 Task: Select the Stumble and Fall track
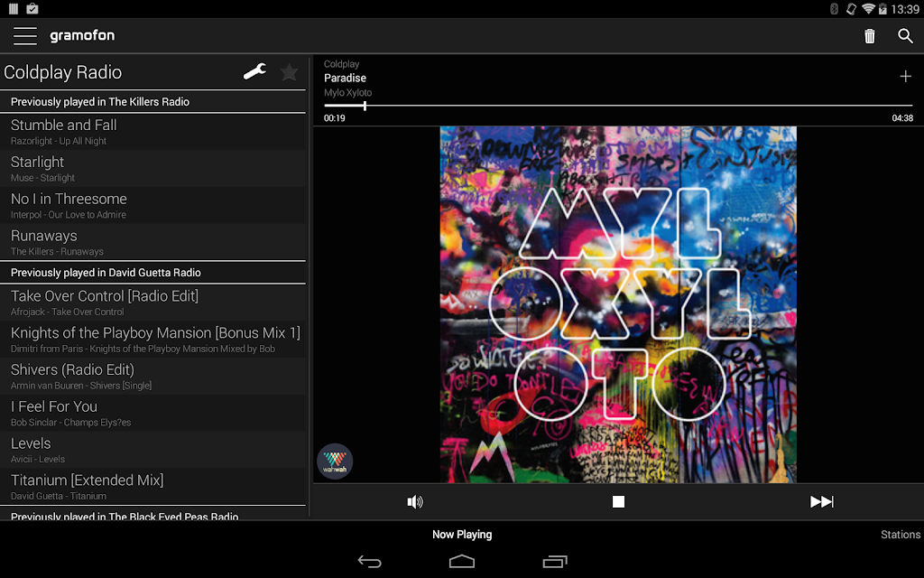[153, 132]
